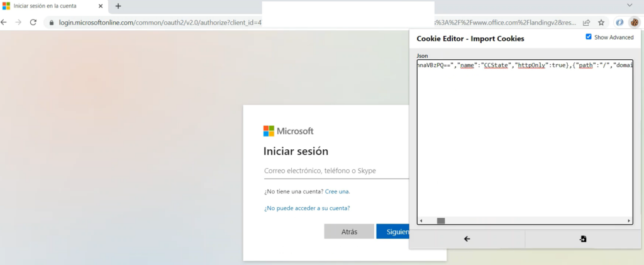Open a new browser tab
Image resolution: width=644 pixels, height=265 pixels.
click(118, 6)
